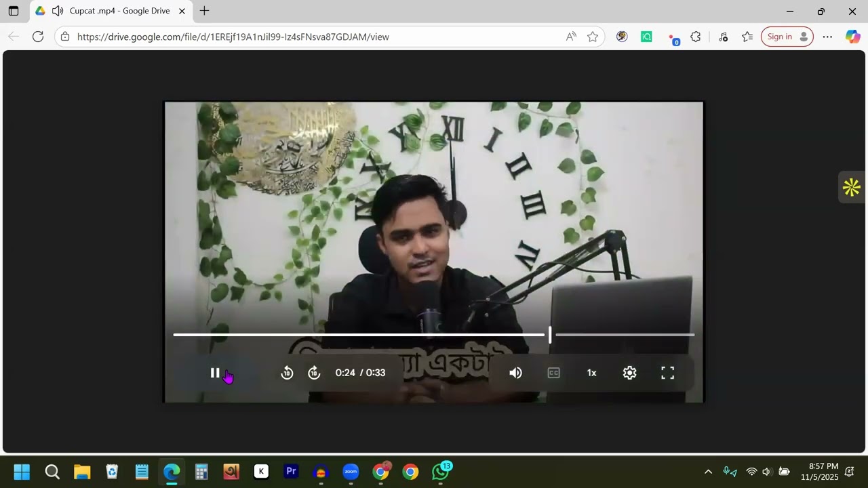Go back to the previous page

[14, 37]
